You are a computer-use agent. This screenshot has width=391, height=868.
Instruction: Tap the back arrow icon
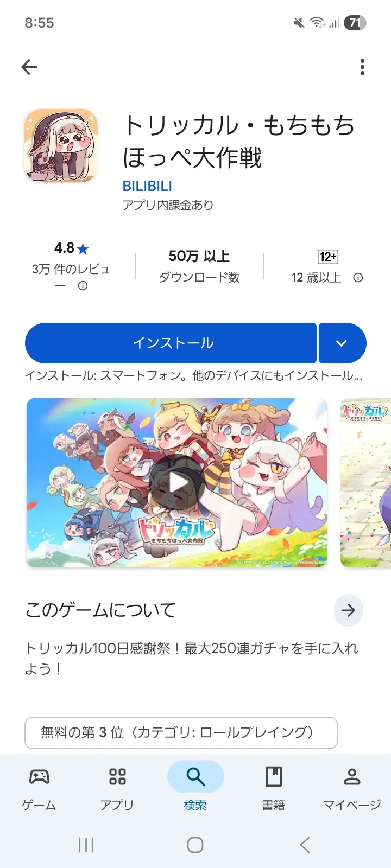(29, 67)
